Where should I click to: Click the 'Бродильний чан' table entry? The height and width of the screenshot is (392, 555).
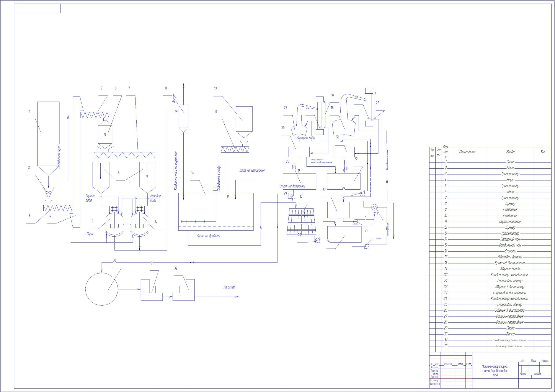coord(510,245)
